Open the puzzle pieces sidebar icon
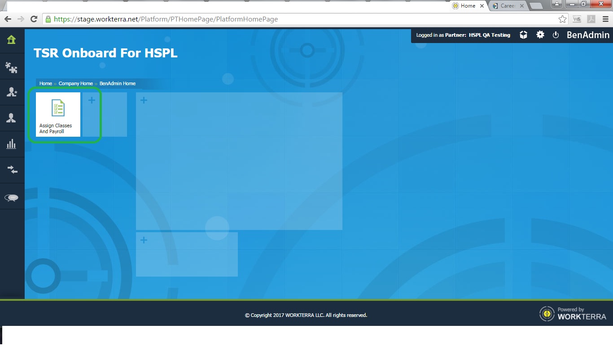Screen dimensions: 613x364 (x=12, y=67)
